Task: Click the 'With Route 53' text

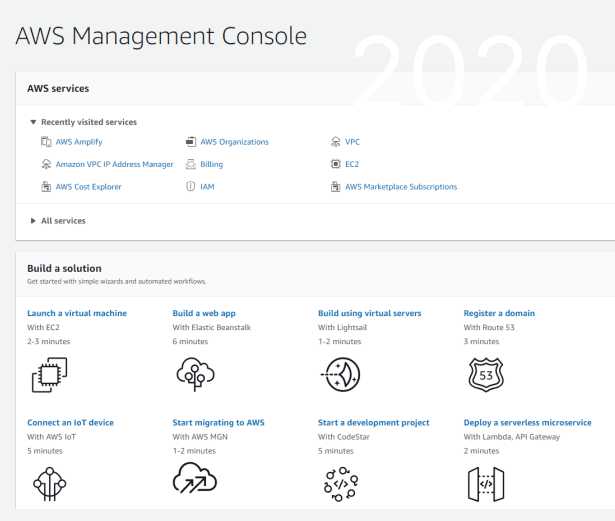Action: pyautogui.click(x=489, y=327)
